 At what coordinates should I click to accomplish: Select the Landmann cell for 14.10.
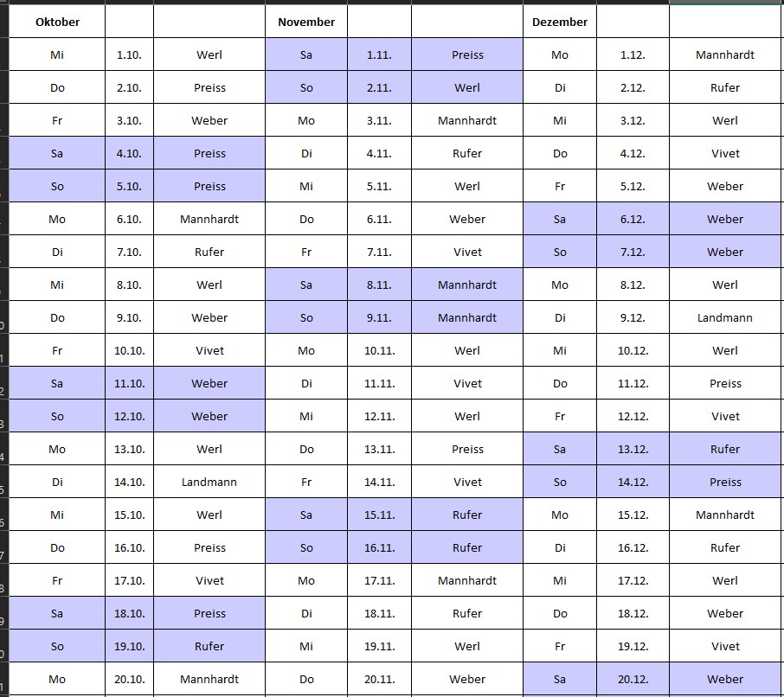click(209, 482)
